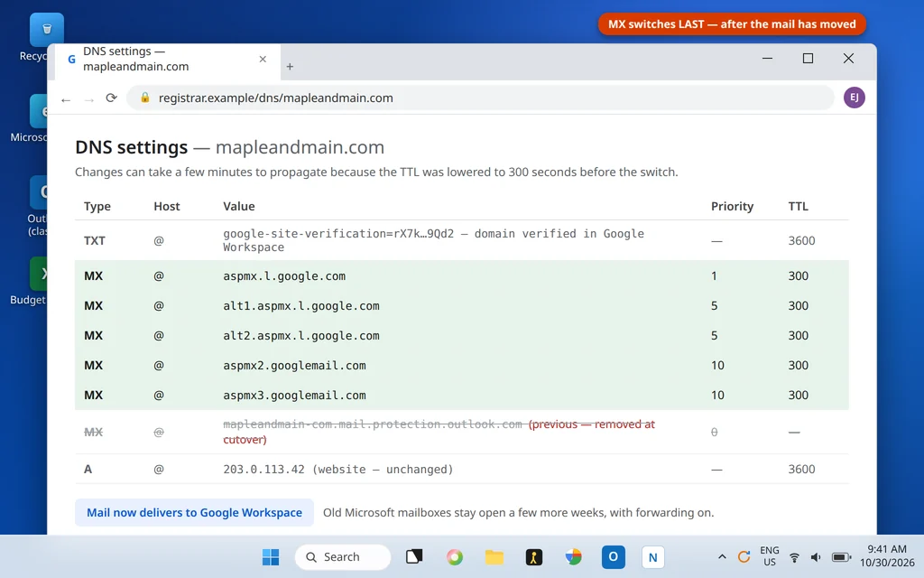Click the TTL column header

pyautogui.click(x=798, y=207)
